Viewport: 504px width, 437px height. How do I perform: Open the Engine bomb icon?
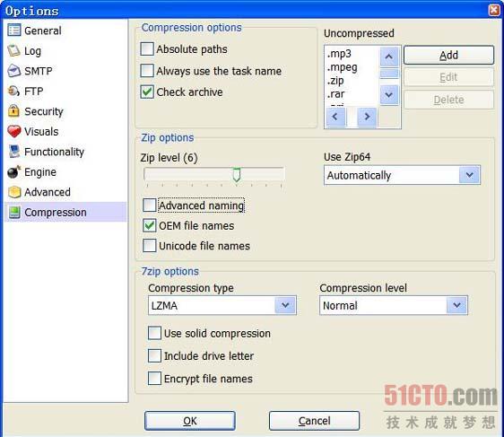(14, 171)
